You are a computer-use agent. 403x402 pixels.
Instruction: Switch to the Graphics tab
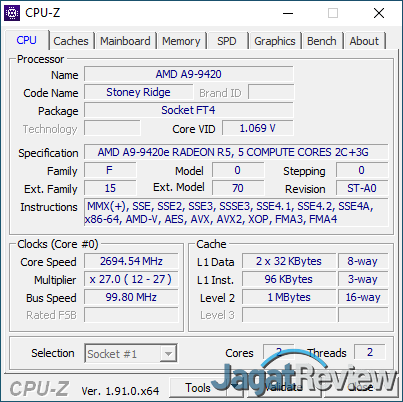(x=275, y=41)
